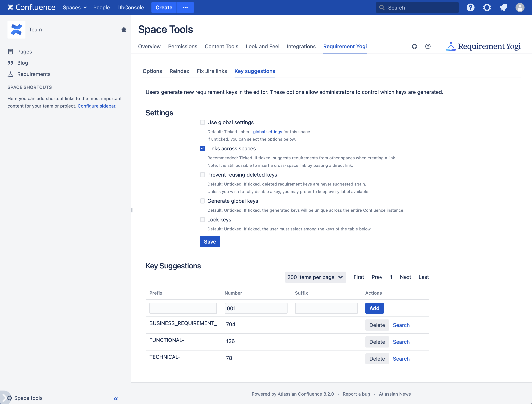Expand the Spaces menu in header
This screenshot has width=532, height=404.
click(x=75, y=7)
